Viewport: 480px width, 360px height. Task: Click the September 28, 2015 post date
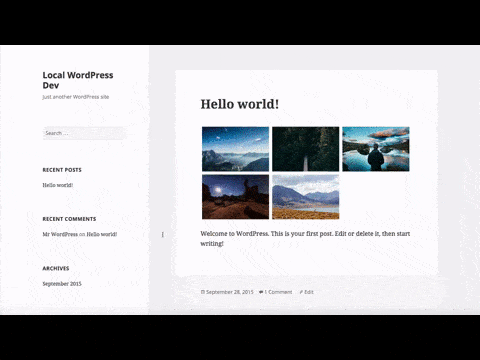pos(230,292)
